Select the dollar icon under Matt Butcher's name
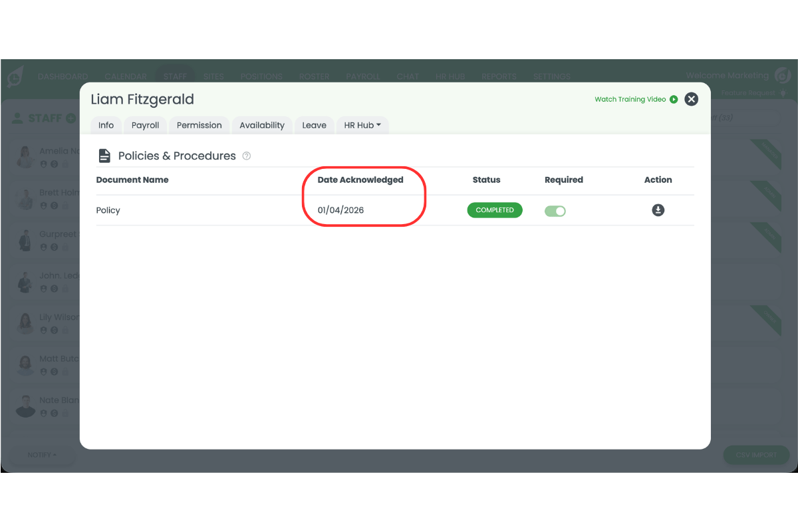Image resolution: width=798 pixels, height=532 pixels. click(x=53, y=372)
